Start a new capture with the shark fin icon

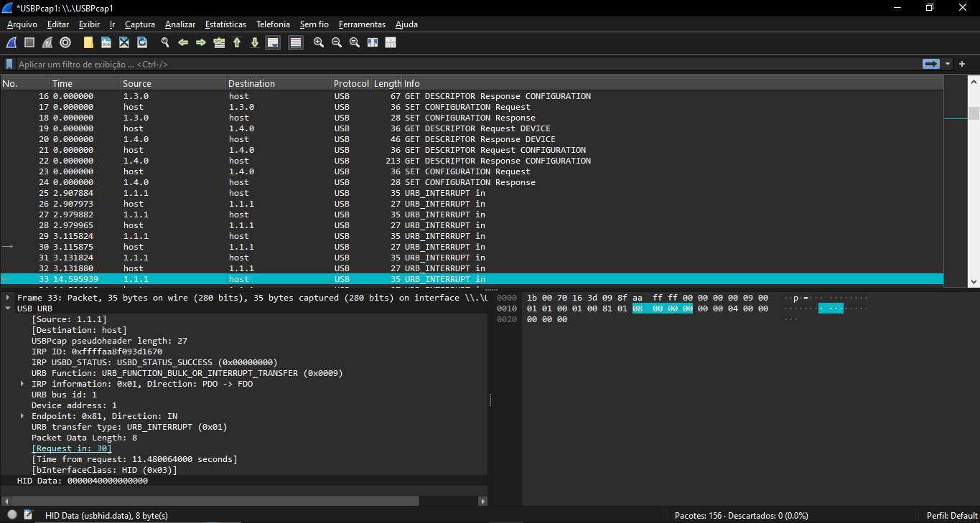pyautogui.click(x=11, y=42)
